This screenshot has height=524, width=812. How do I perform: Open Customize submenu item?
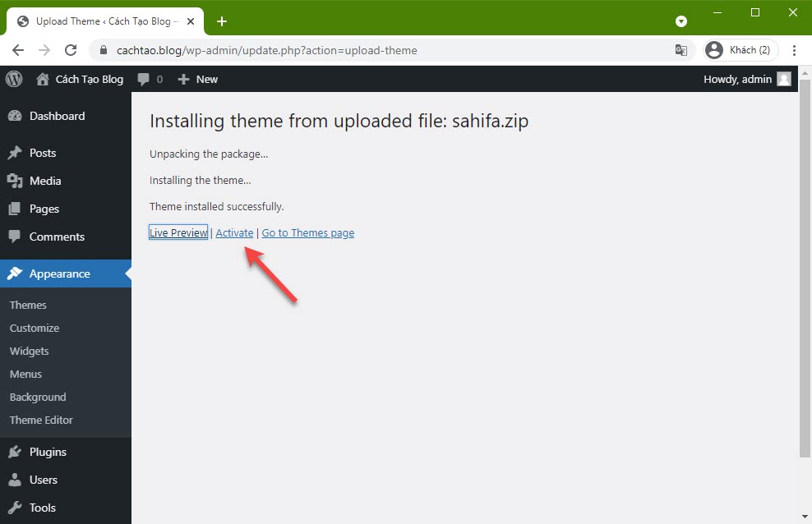(35, 328)
